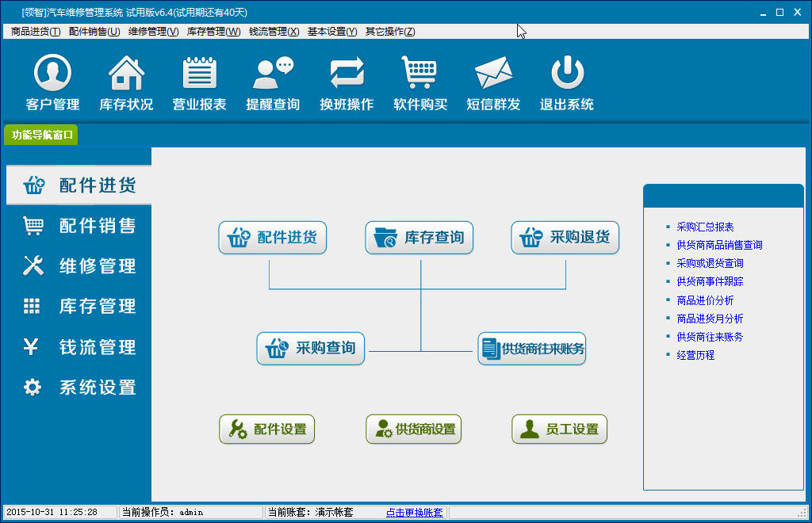The height and width of the screenshot is (523, 812).
Task: Open 提醒查询 reminder query icon
Action: (273, 82)
